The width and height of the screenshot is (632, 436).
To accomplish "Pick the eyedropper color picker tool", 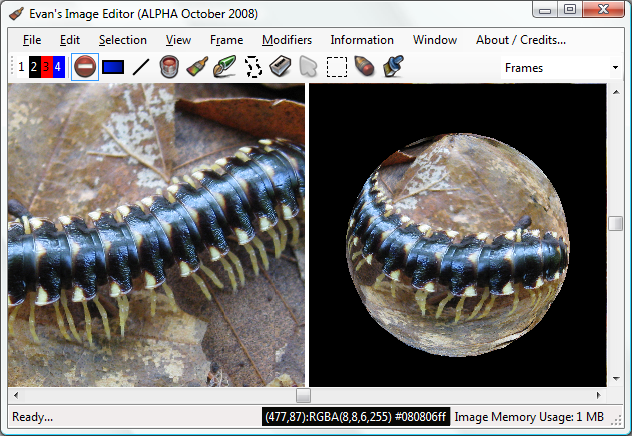I will pos(393,66).
